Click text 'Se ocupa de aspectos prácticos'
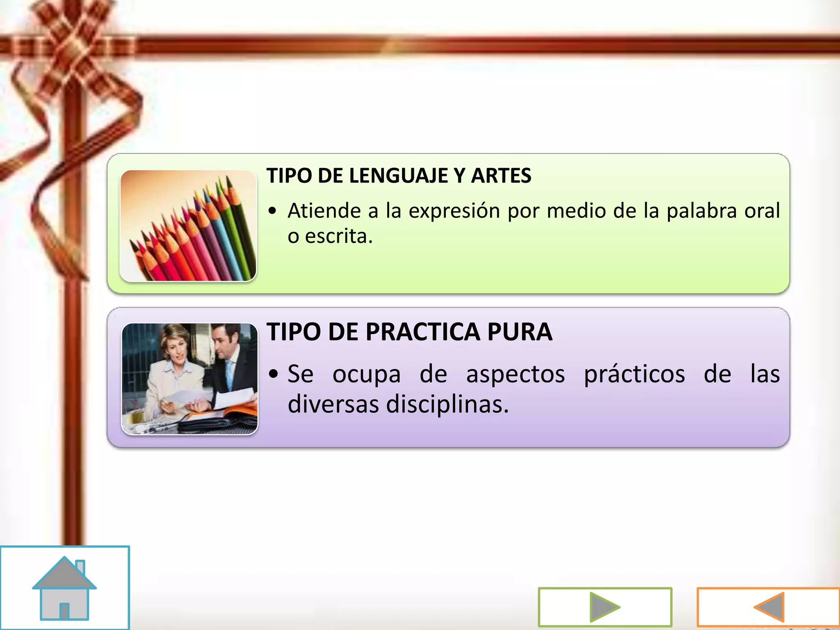Viewport: 840px width, 630px height. 486,374
